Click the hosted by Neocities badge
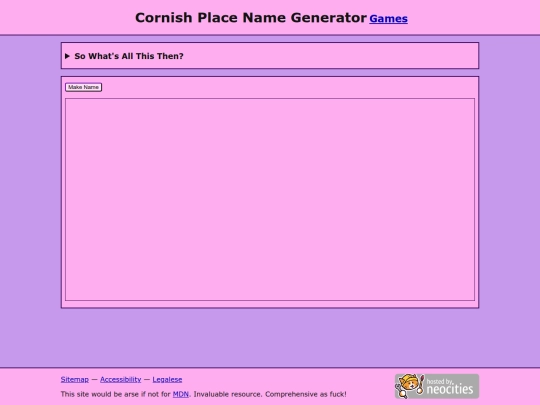The width and height of the screenshot is (540, 405). pos(437,386)
